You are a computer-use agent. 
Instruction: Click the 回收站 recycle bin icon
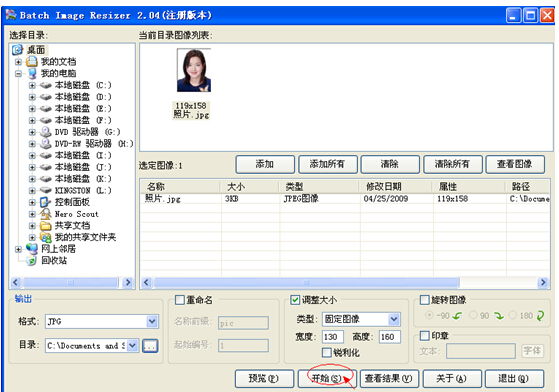pyautogui.click(x=32, y=261)
